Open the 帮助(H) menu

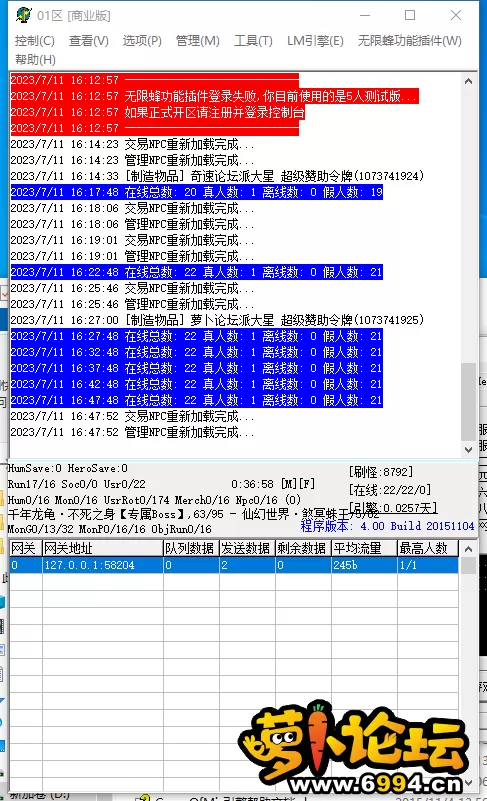click(x=35, y=60)
